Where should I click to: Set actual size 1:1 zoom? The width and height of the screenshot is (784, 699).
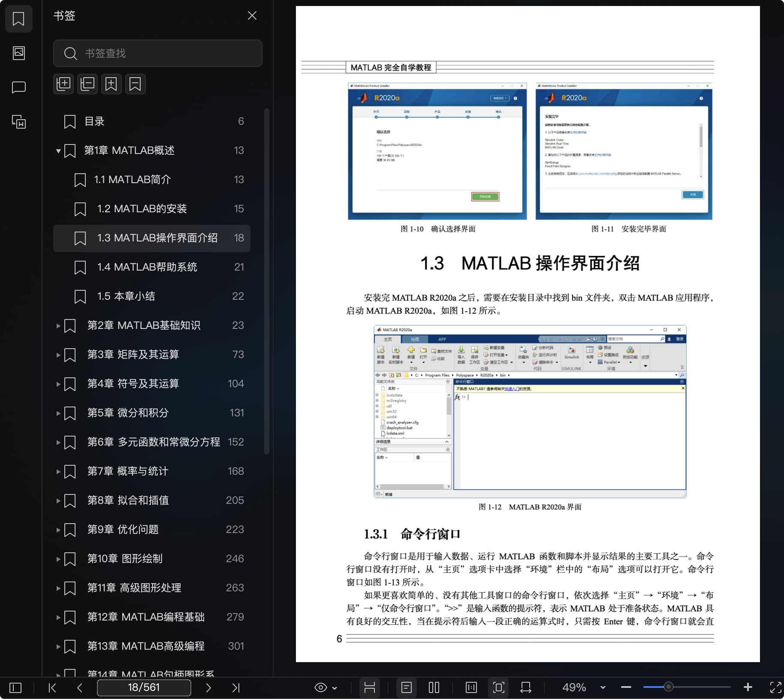click(x=471, y=688)
